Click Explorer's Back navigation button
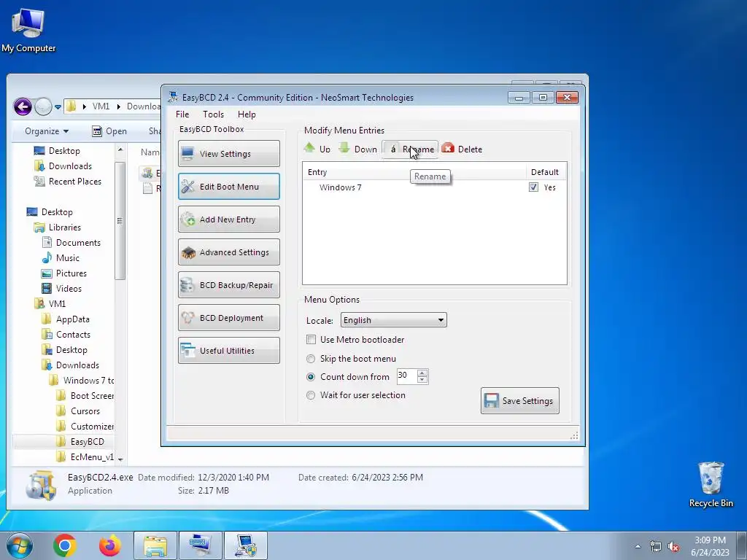The image size is (747, 560). pos(23,106)
